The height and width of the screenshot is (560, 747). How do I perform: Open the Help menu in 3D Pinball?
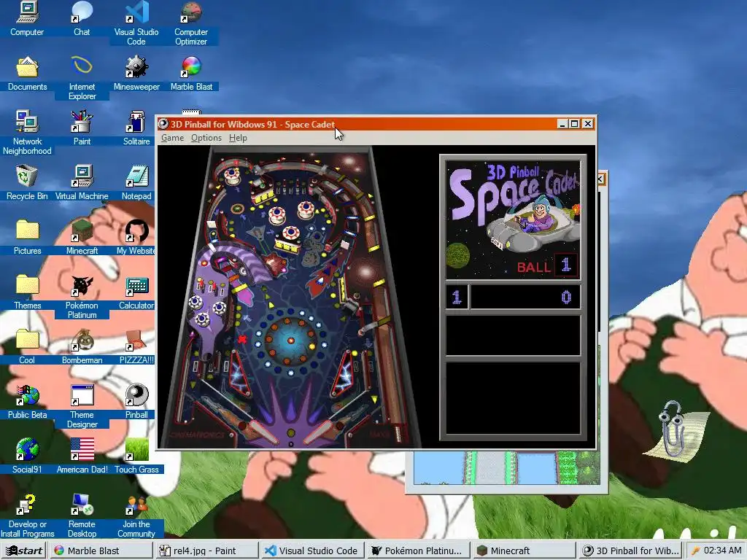(x=238, y=138)
